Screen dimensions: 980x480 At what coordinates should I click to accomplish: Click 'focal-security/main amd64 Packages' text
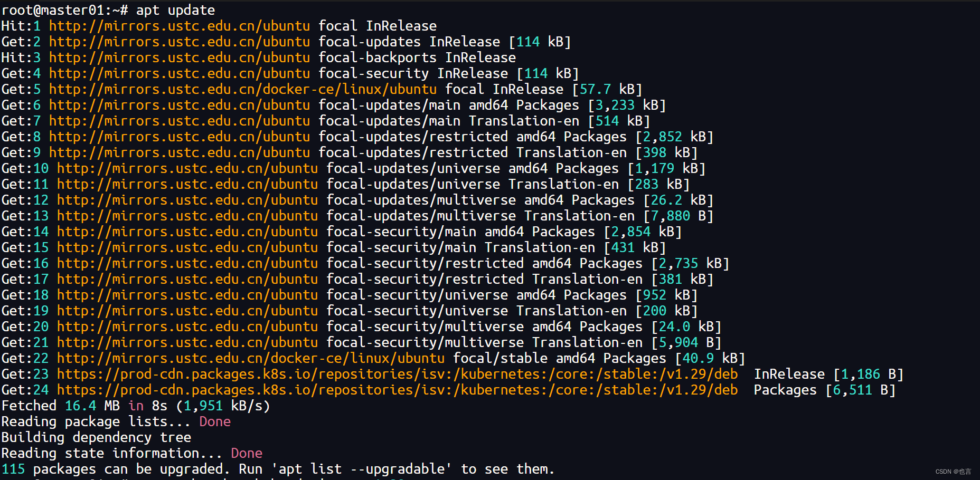pyautogui.click(x=460, y=232)
